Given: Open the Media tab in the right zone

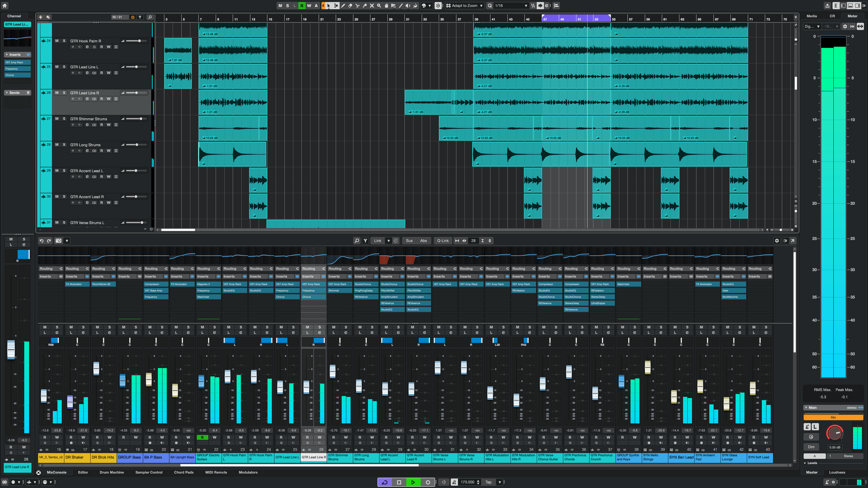Looking at the screenshot, I should 812,16.
